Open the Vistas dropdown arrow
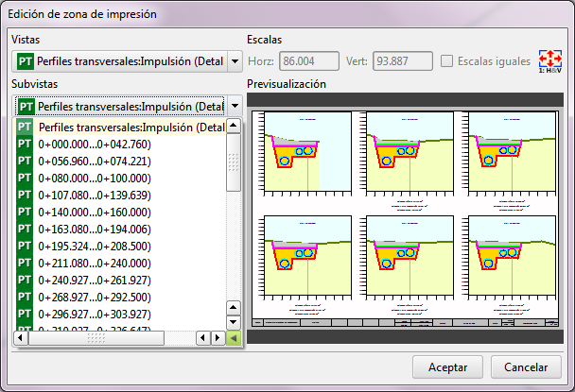Viewport: 575px width, 392px height. point(235,62)
